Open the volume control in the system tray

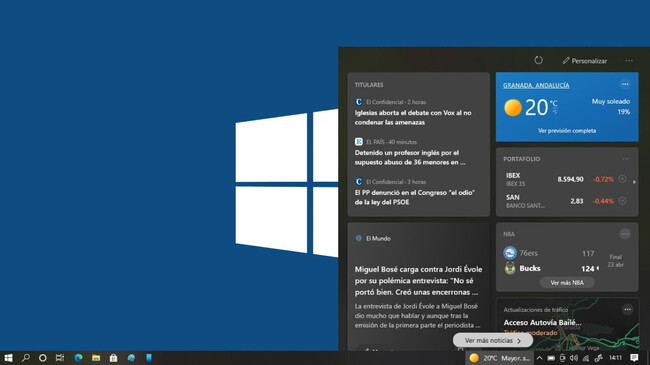click(x=574, y=358)
